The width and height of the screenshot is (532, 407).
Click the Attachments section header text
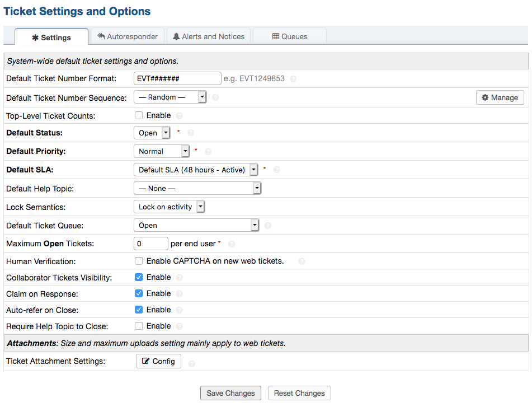click(146, 343)
